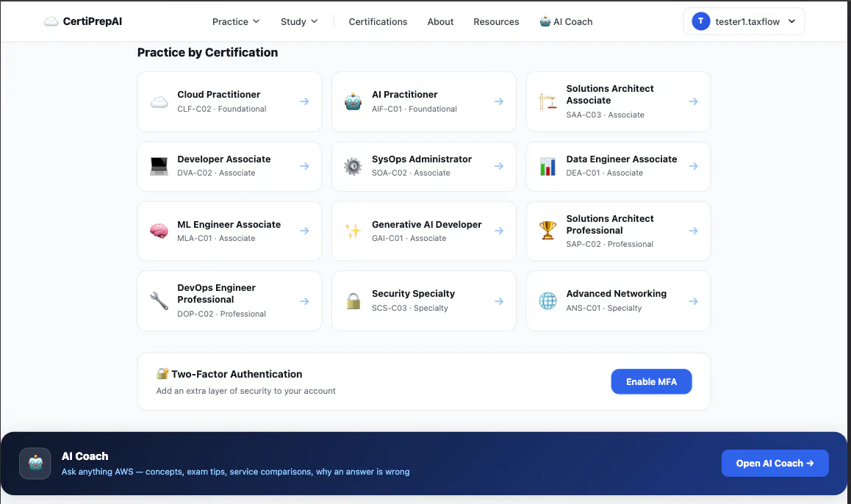The height and width of the screenshot is (504, 851).
Task: Open AI Coach from the top navigation
Action: click(x=566, y=22)
